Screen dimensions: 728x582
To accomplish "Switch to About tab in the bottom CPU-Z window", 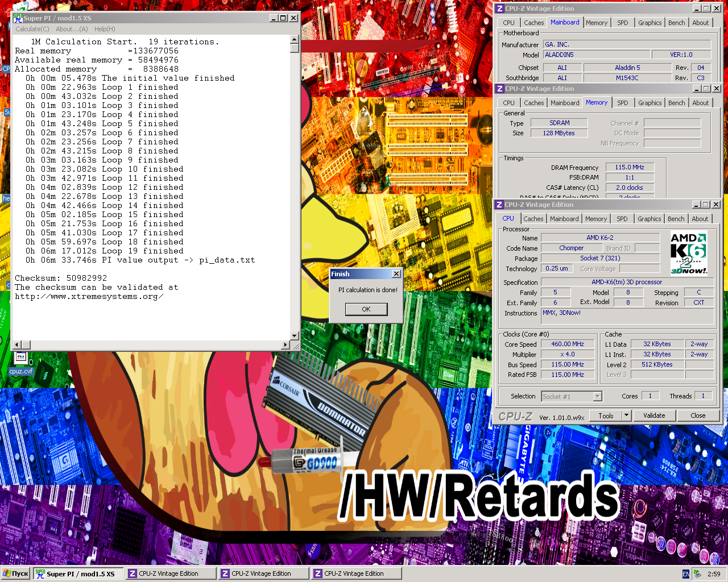I will pos(700,219).
